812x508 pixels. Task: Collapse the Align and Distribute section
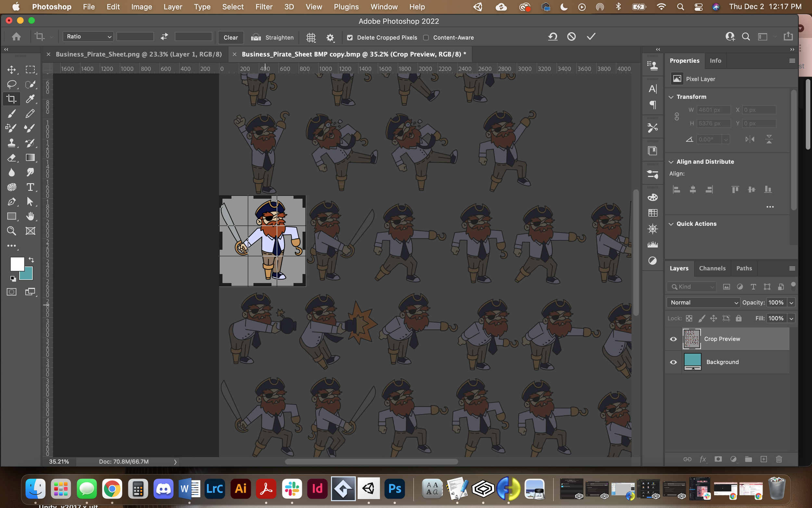[x=671, y=162]
